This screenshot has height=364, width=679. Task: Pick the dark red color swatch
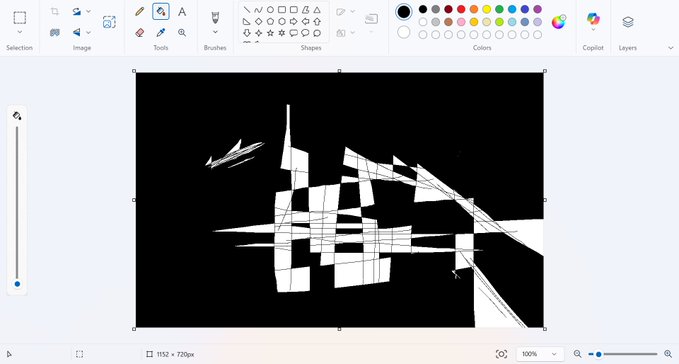(x=449, y=9)
